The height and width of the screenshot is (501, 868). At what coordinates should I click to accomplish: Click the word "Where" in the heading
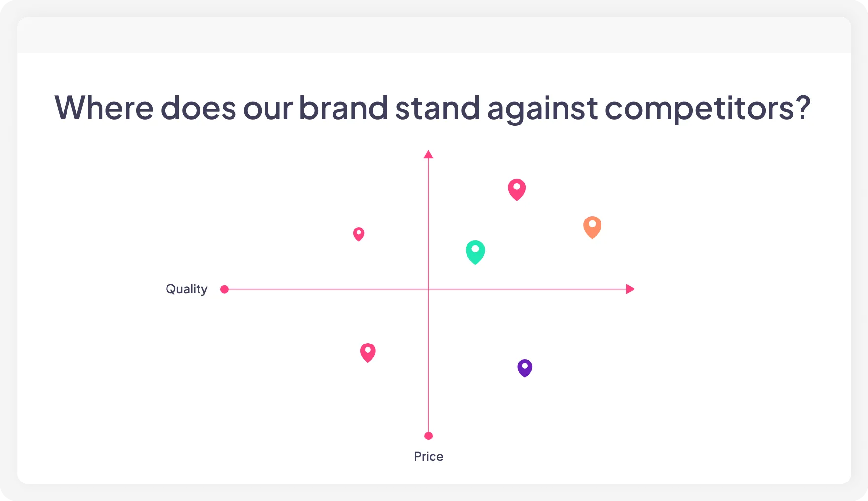coord(104,108)
